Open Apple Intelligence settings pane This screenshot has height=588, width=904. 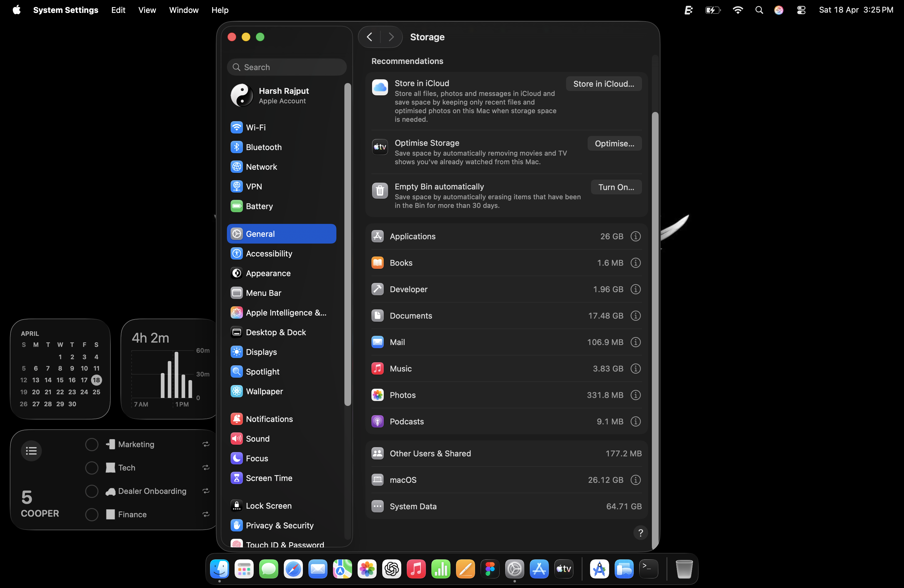click(x=281, y=313)
